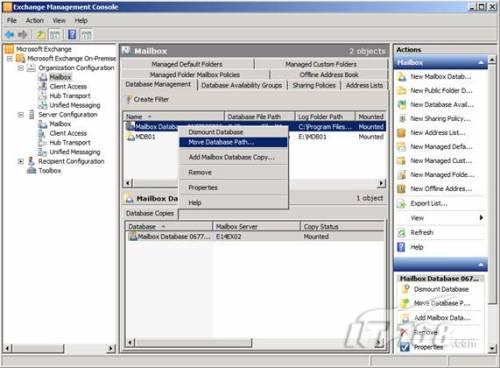
Task: Collapse the Organization Configuration tree node
Action: (x=21, y=68)
